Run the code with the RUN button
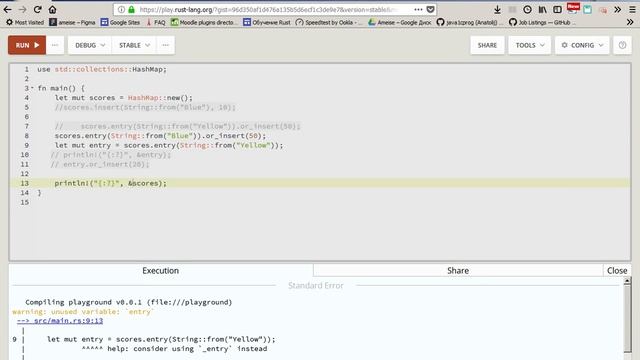This screenshot has width=640, height=360. pyautogui.click(x=27, y=45)
